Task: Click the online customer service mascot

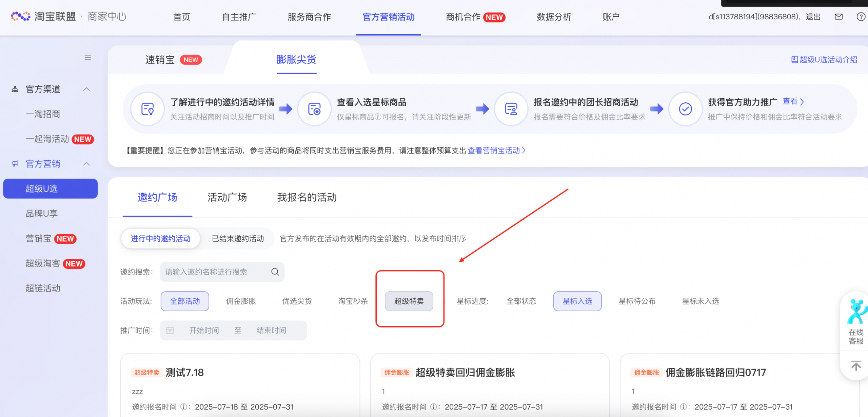Action: point(857,312)
